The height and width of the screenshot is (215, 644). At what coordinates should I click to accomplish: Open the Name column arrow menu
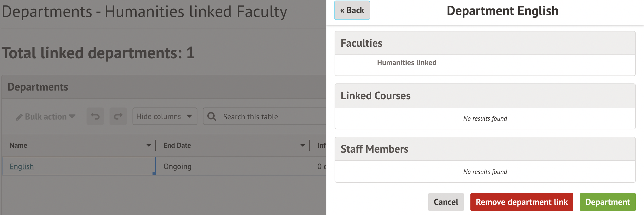pyautogui.click(x=149, y=145)
